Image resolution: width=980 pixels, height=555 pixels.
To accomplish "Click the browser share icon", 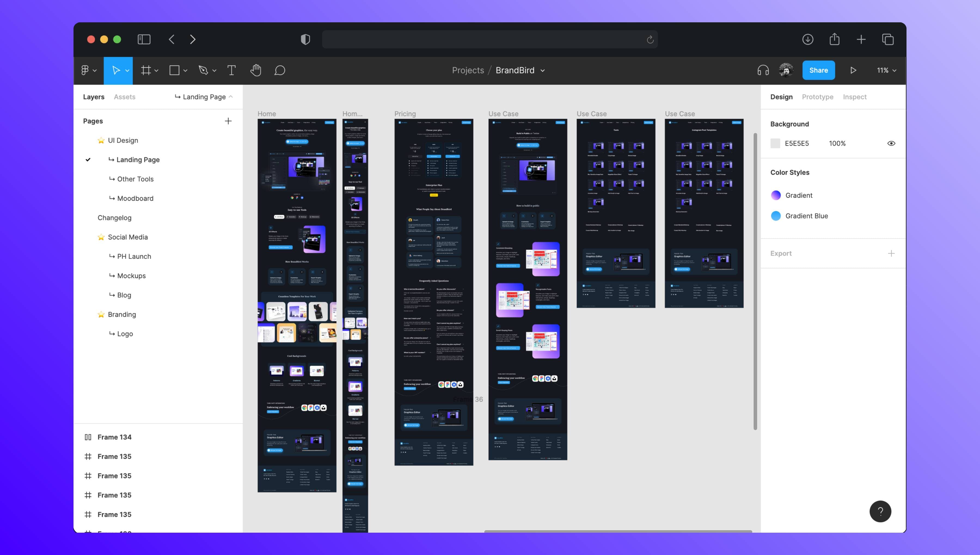I will click(835, 39).
